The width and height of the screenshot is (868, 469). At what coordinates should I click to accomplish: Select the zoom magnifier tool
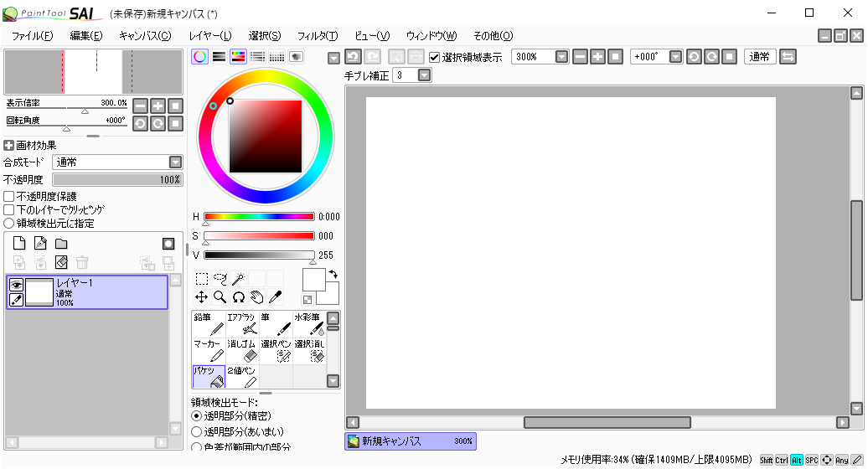pos(220,296)
